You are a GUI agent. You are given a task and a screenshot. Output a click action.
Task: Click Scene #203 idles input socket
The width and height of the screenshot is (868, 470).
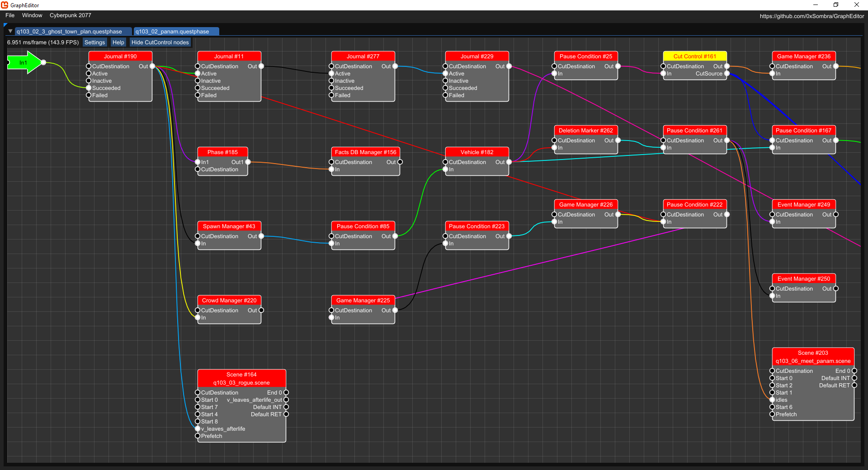772,400
